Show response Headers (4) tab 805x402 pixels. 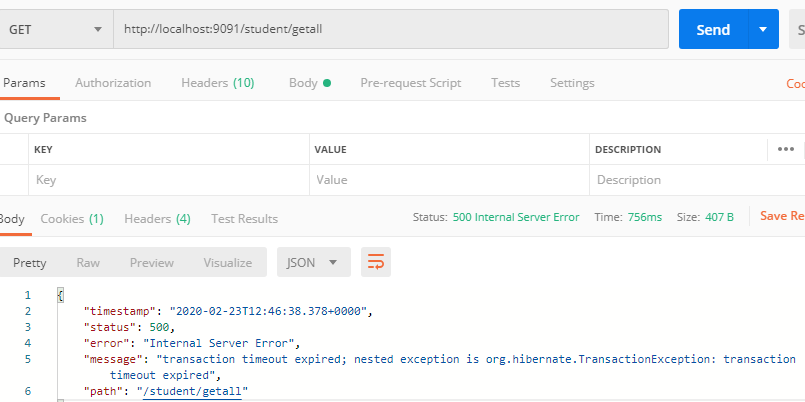click(x=157, y=218)
